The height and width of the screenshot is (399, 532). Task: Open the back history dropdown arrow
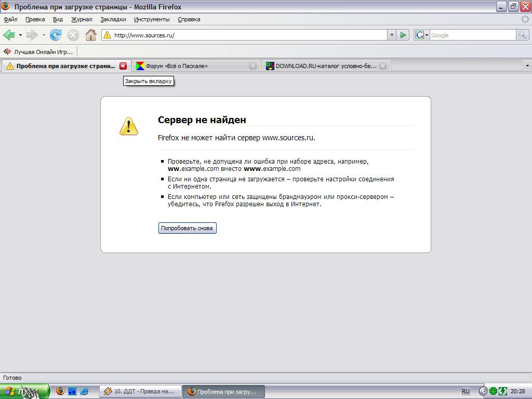[20, 35]
